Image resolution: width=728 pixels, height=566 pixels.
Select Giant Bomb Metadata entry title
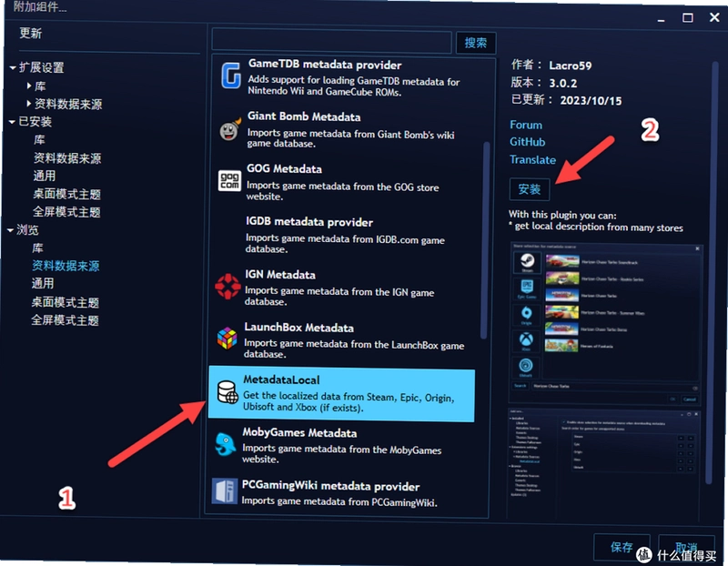click(x=304, y=116)
